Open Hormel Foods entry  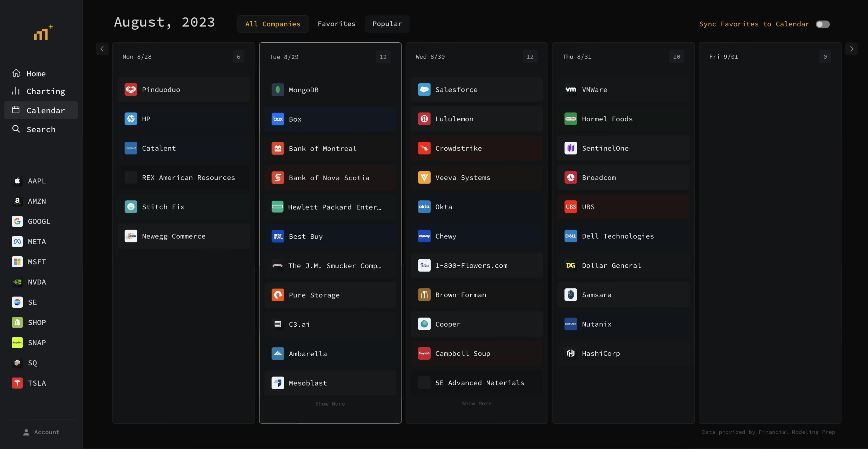623,119
